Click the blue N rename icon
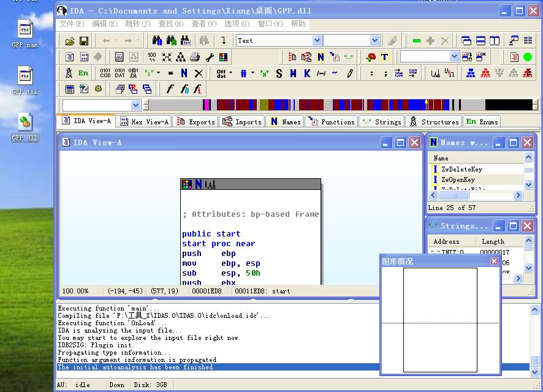This screenshot has height=392, width=543. 184,73
